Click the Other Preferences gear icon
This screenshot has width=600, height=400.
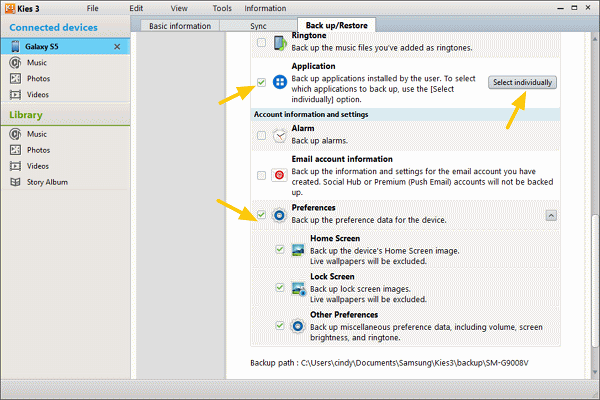pos(298,326)
